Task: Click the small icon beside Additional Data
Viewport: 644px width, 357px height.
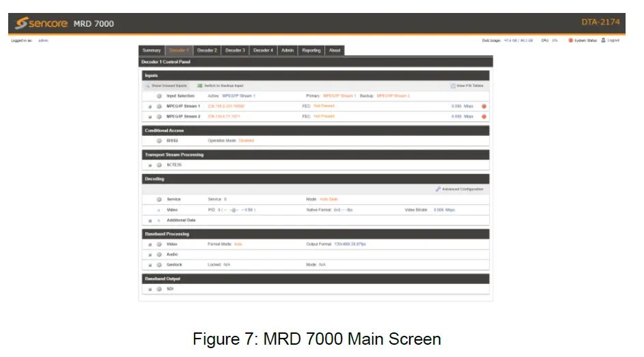Action: pyautogui.click(x=159, y=220)
